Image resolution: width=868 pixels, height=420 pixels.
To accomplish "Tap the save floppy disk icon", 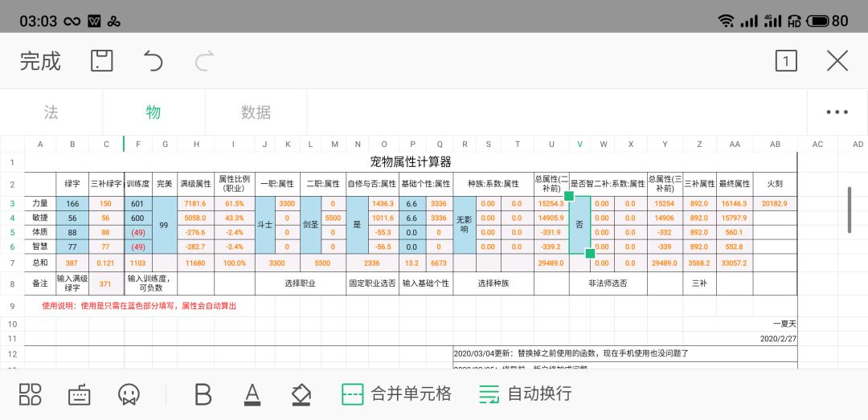I will (102, 61).
